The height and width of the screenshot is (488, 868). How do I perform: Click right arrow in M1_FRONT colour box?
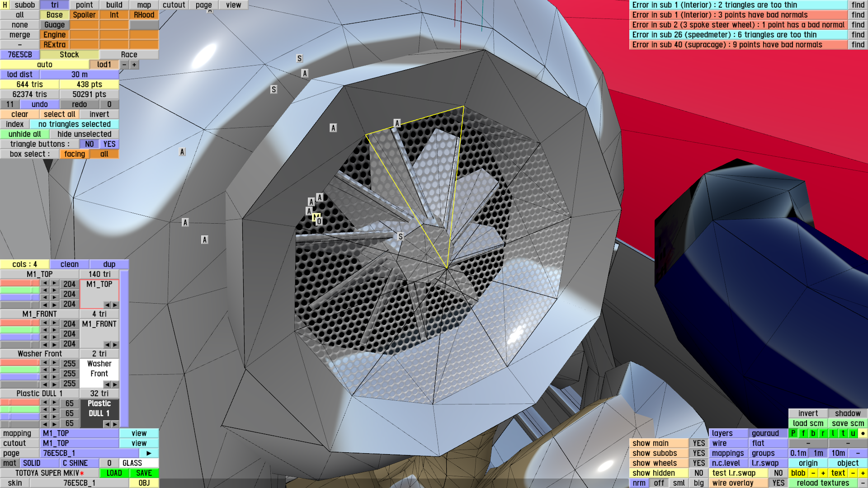pyautogui.click(x=115, y=345)
